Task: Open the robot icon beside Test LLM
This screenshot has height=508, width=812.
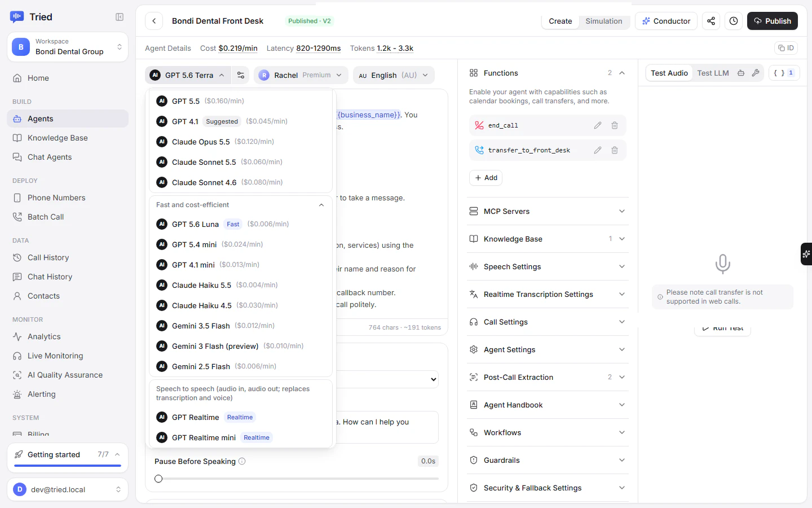Action: point(741,73)
